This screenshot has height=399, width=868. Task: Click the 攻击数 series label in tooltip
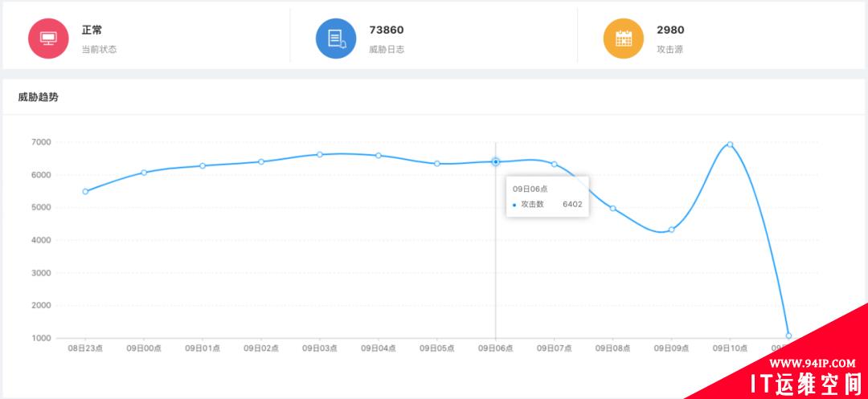click(533, 205)
